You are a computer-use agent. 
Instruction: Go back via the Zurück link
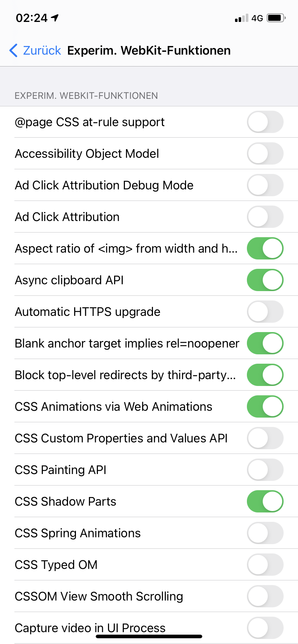[42, 50]
